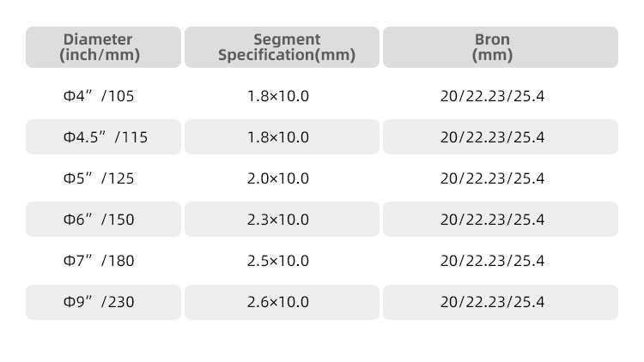Select the Φ4" /105 diameter cell

click(x=99, y=96)
